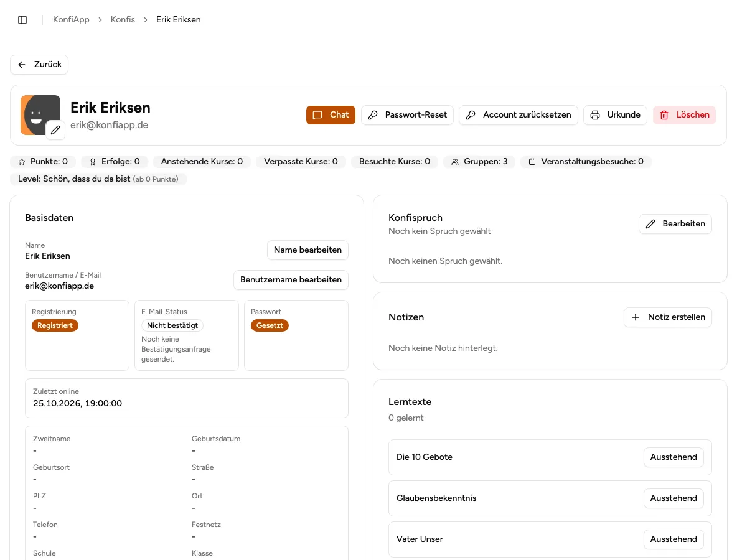737x560 pixels.
Task: Click Ausstehend for Vater Unser
Action: pos(674,539)
